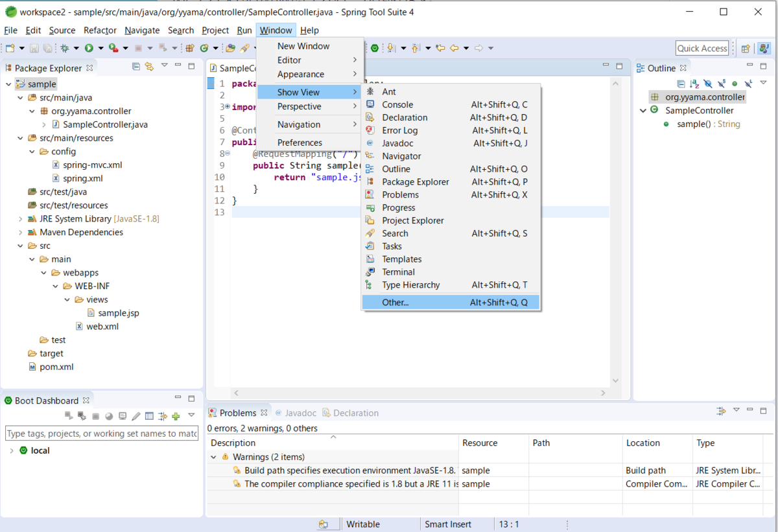The image size is (778, 532).
Task: Open the Refactor menu
Action: (100, 30)
